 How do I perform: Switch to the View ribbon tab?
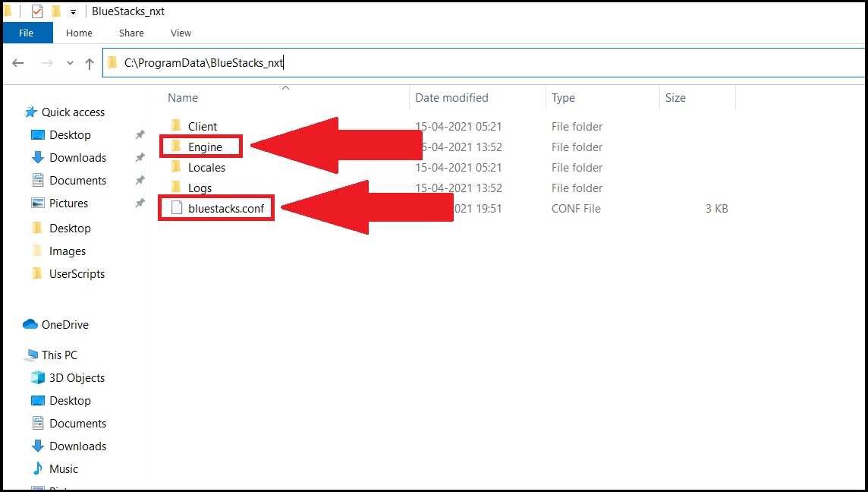pyautogui.click(x=181, y=33)
